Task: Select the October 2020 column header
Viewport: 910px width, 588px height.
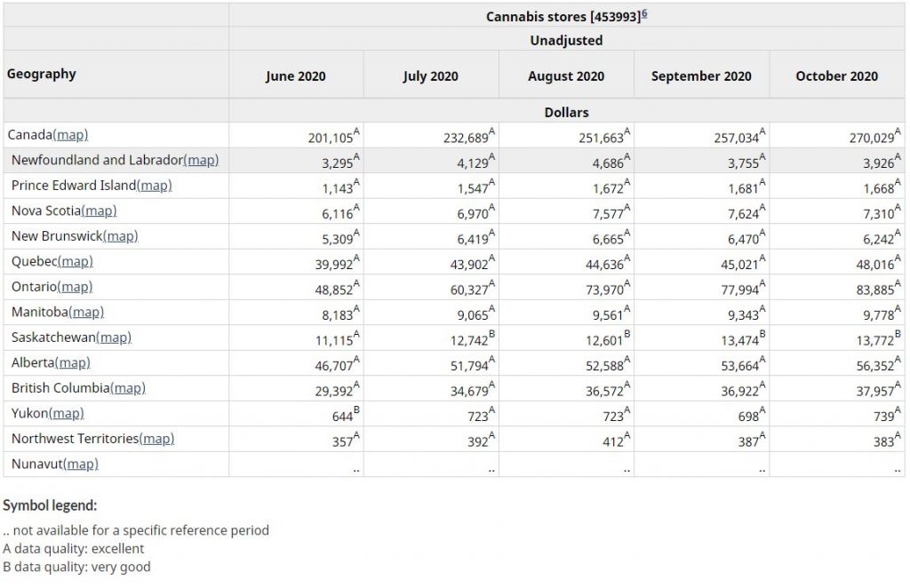Action: click(836, 76)
